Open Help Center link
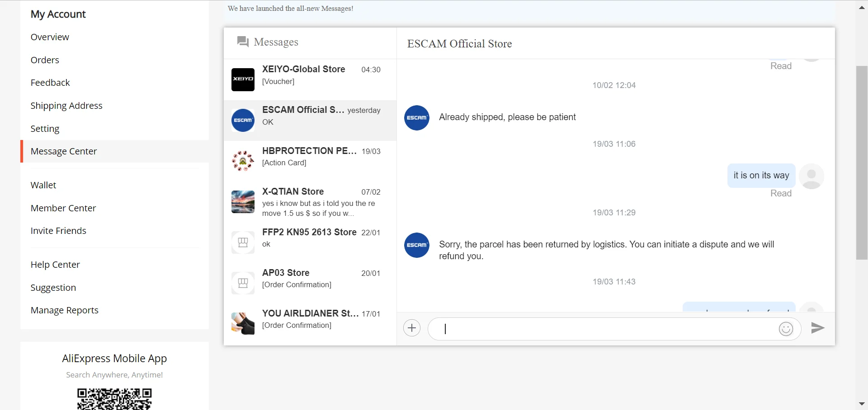This screenshot has height=410, width=868. (55, 265)
